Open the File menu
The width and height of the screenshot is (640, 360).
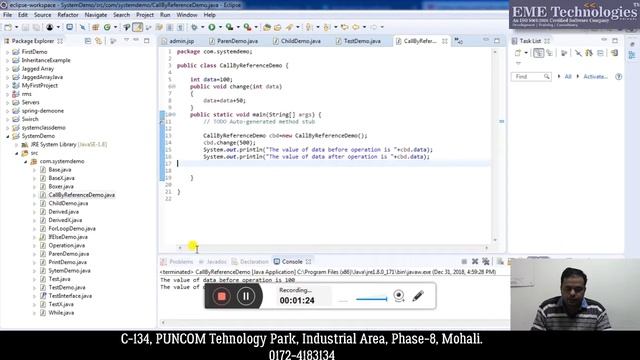point(7,15)
